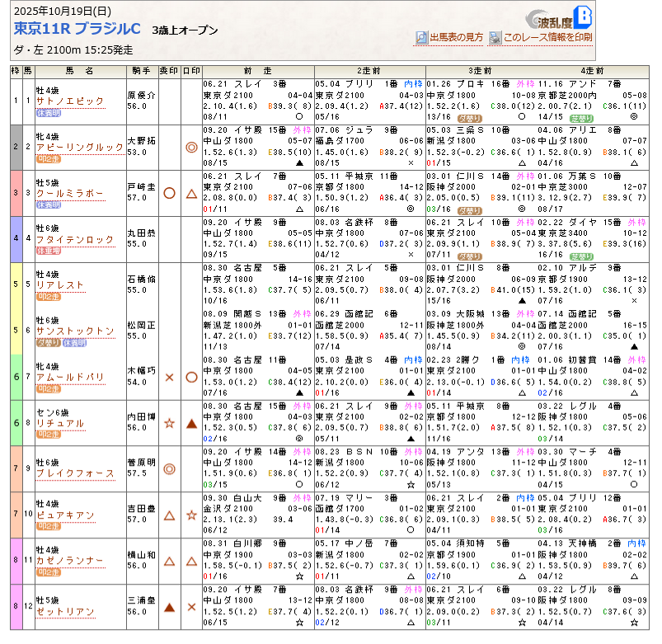
Task: Click the 東京11R ブラジルC race title
Action: click(77, 29)
